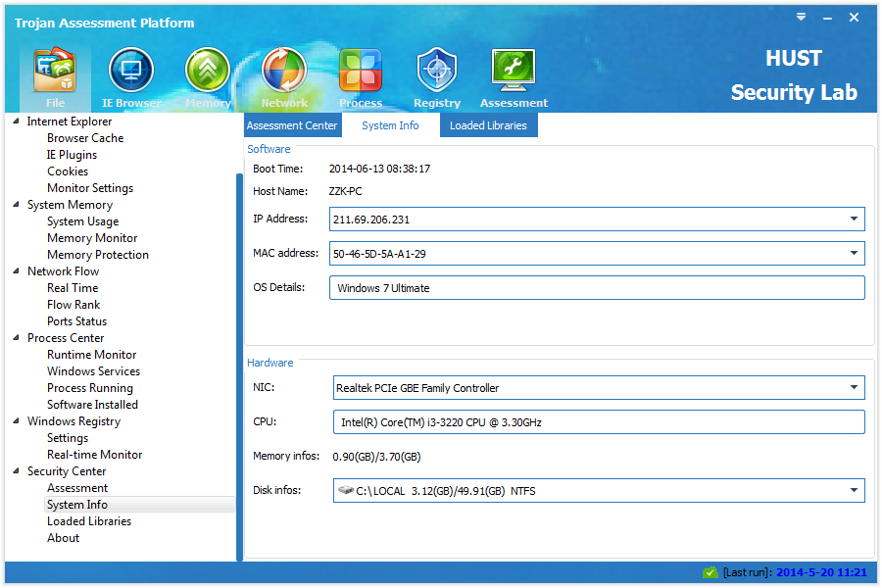Minimize the Trojan Assessment Platform window
Image resolution: width=882 pixels, height=588 pixels.
click(x=827, y=18)
